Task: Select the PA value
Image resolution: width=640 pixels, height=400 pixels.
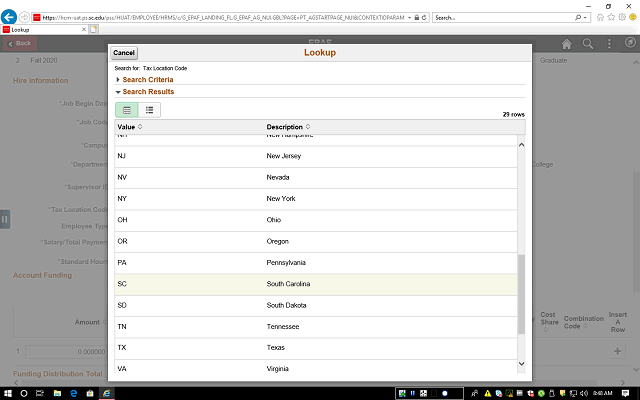Action: pyautogui.click(x=122, y=262)
